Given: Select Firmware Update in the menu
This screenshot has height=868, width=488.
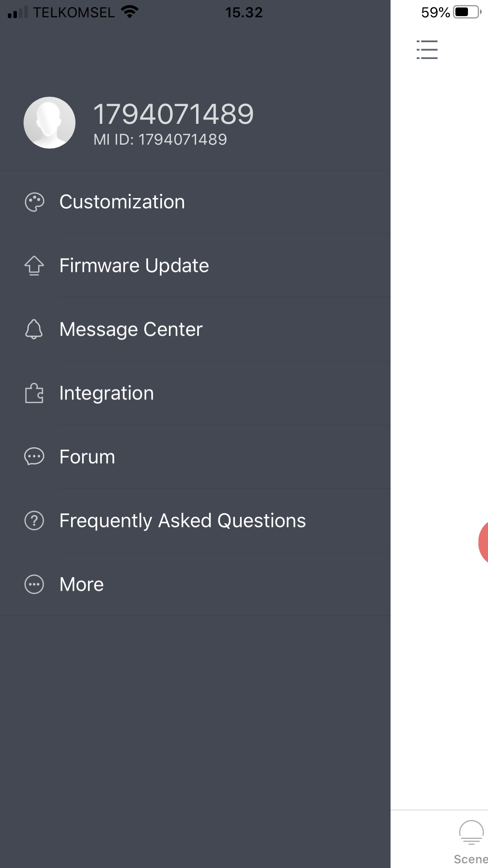Looking at the screenshot, I should point(134,265).
